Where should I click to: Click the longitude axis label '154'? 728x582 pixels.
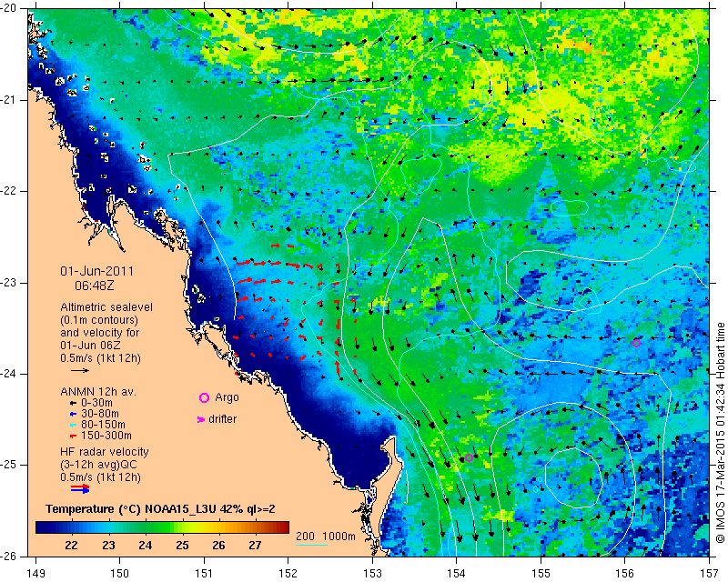point(457,574)
